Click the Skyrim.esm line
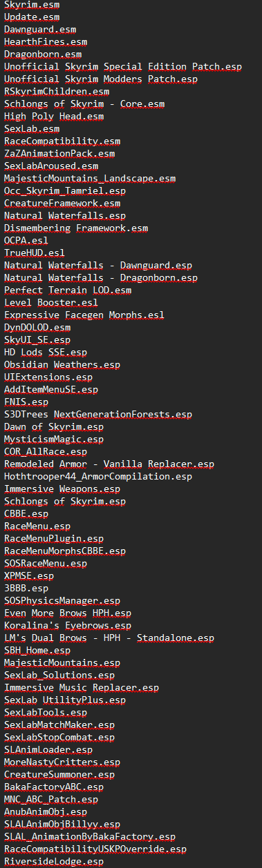This screenshot has height=868, width=262. tap(32, 4)
